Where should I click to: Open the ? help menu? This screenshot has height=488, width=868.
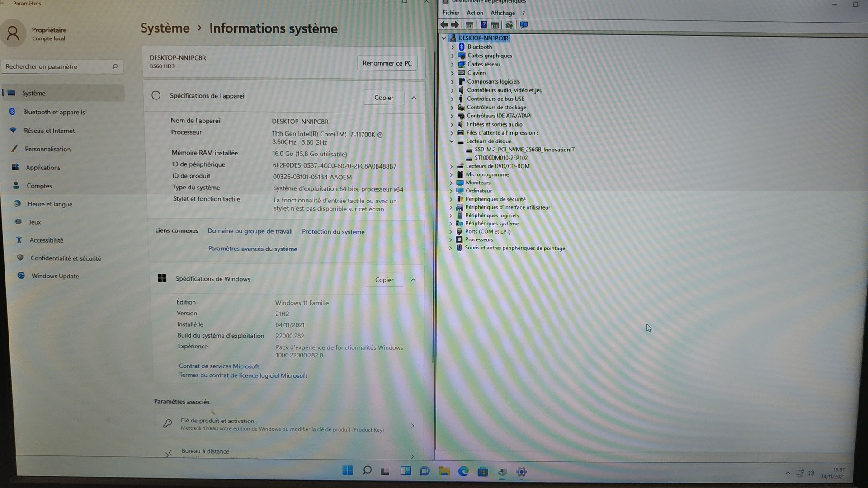[x=524, y=13]
